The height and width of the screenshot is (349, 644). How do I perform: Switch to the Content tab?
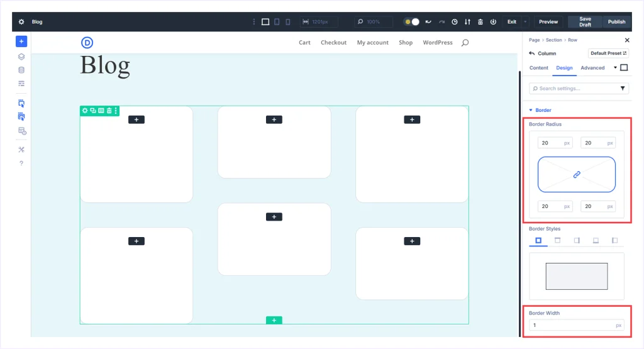538,68
